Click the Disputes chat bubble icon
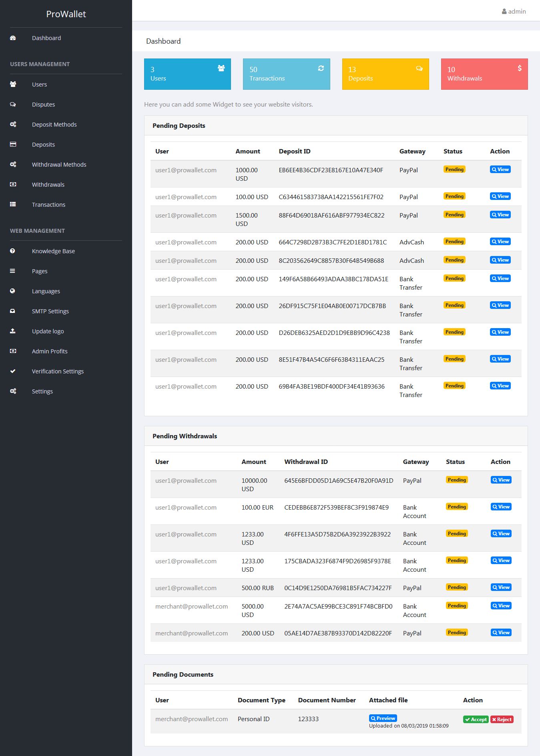 pos(13,105)
